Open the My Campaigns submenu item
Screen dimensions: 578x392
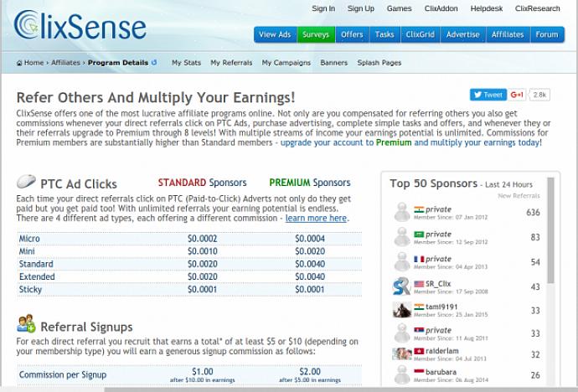[286, 63]
